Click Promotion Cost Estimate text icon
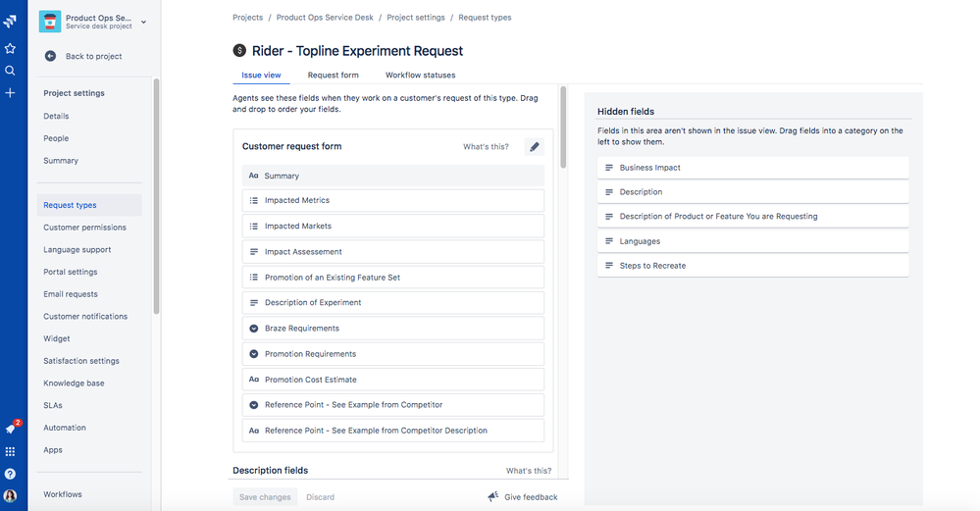 coord(254,380)
